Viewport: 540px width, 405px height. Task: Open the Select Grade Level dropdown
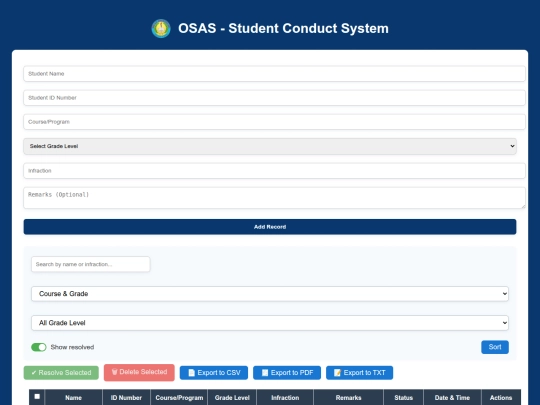[270, 146]
